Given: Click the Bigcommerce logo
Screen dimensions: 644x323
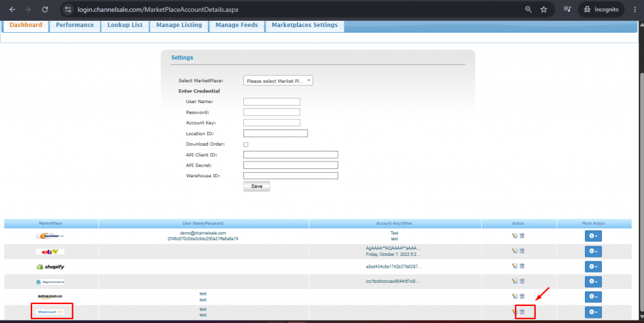Looking at the screenshot, I should click(x=50, y=282).
